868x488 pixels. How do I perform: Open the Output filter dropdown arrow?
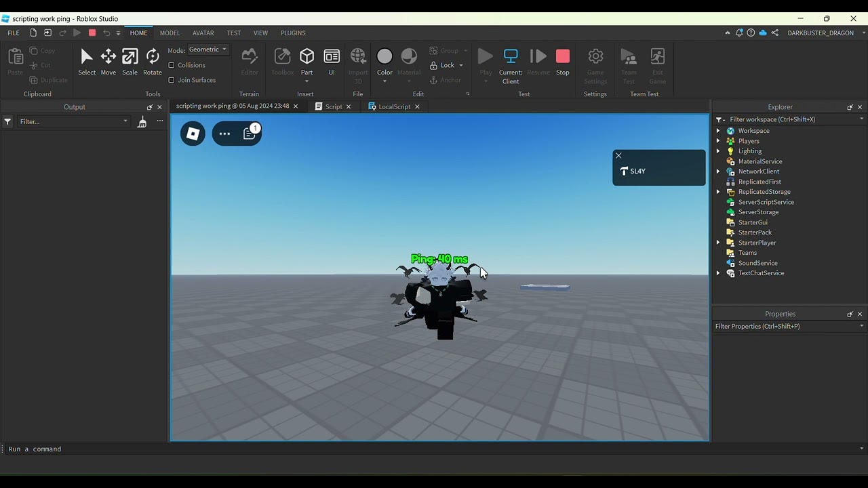coord(125,121)
